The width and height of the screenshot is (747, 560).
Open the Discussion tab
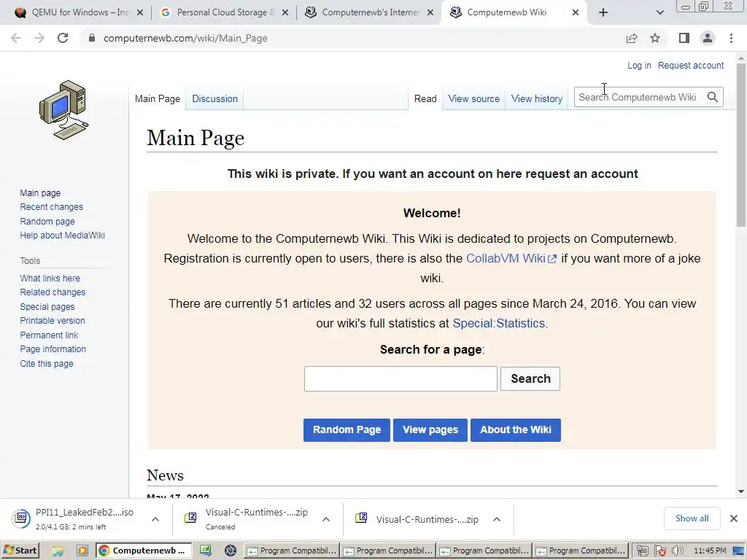pyautogui.click(x=214, y=98)
